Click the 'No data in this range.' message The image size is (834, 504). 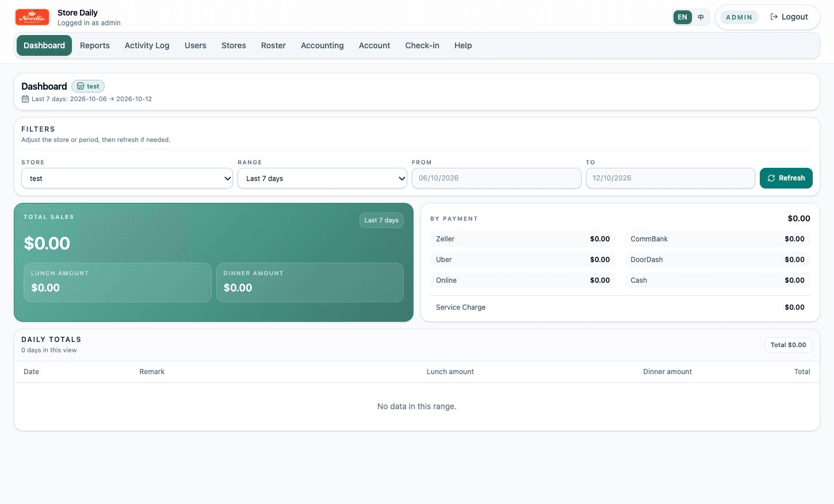click(x=417, y=406)
